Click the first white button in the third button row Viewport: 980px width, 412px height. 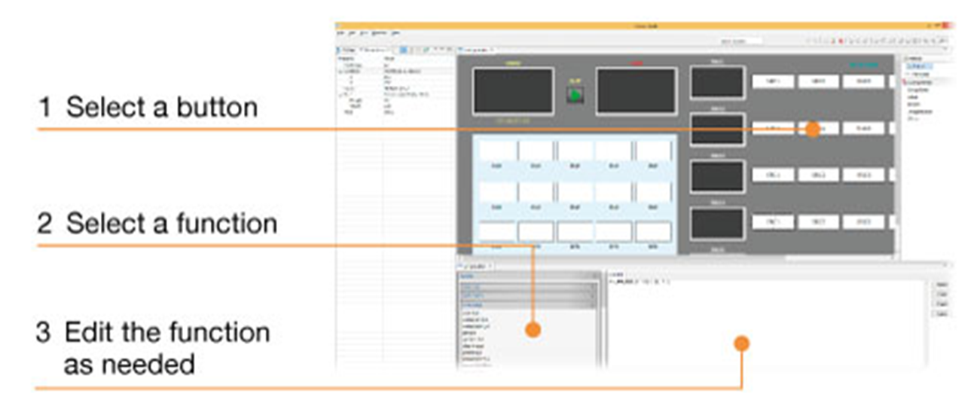[x=773, y=175]
